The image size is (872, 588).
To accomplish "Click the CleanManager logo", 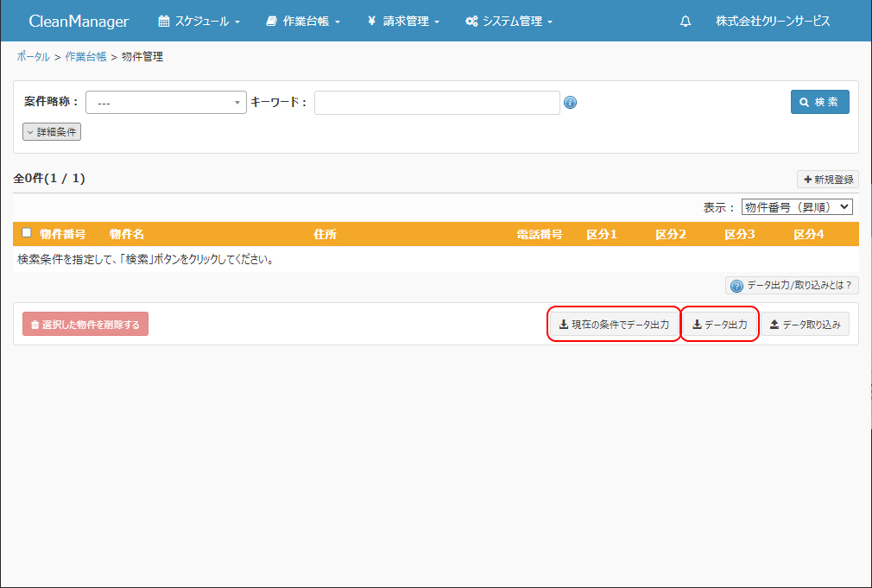I will coord(79,22).
